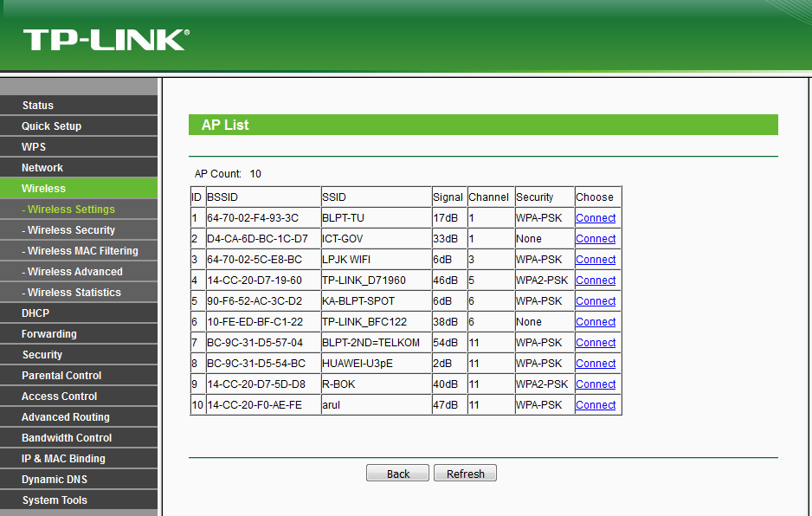The height and width of the screenshot is (516, 812).
Task: Click BSSID 64-70-02-5C-E8-BC cell
Action: click(263, 260)
